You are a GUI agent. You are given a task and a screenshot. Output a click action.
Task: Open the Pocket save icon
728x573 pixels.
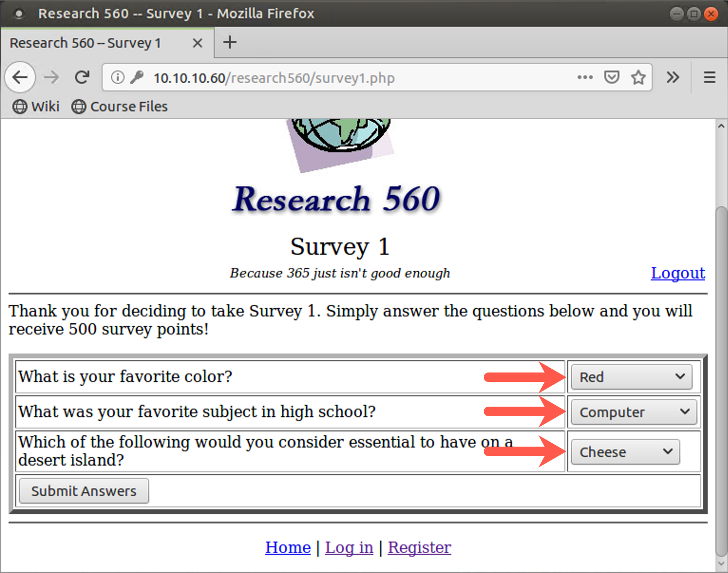(x=612, y=77)
